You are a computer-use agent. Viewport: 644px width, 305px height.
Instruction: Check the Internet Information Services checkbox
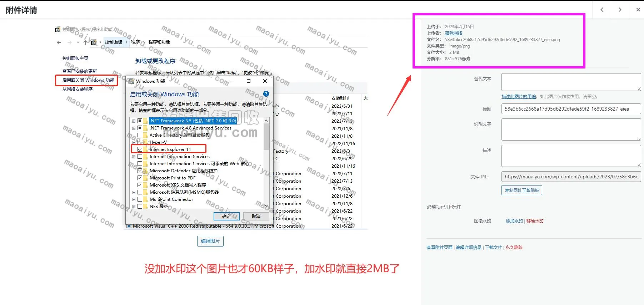coord(140,157)
